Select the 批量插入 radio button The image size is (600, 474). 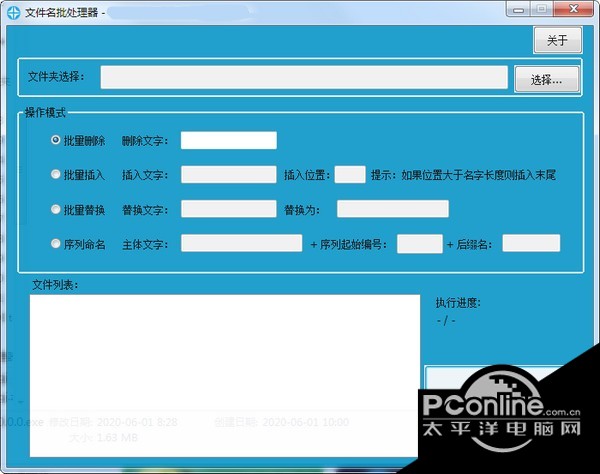pyautogui.click(x=56, y=174)
